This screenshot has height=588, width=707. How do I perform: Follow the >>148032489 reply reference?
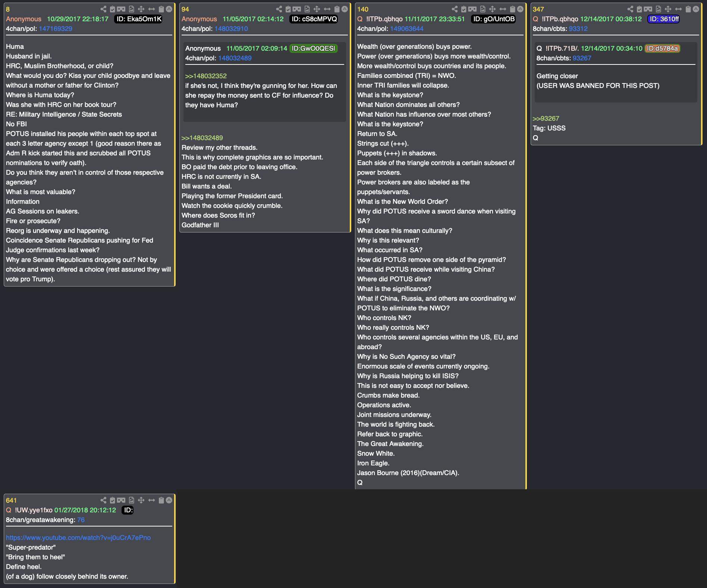[x=202, y=138]
